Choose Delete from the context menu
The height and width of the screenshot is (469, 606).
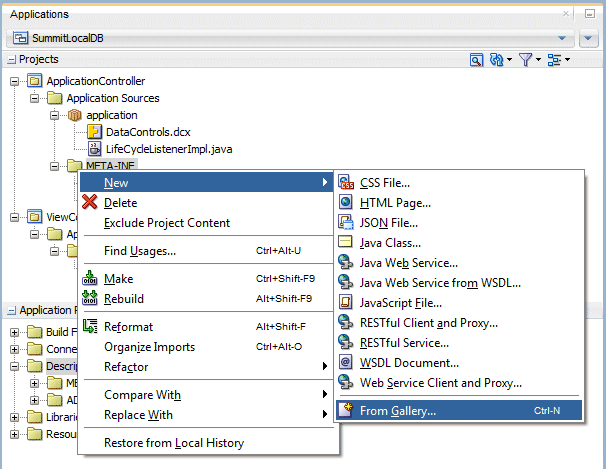pos(206,202)
